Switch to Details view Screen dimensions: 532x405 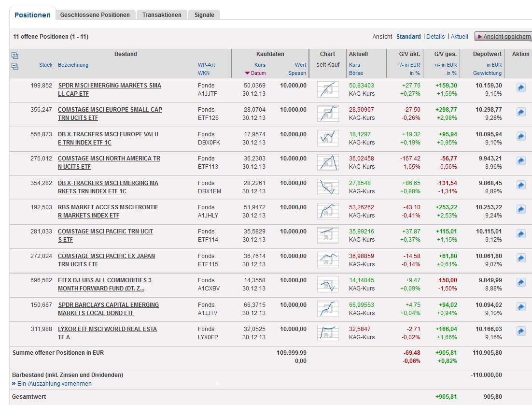[435, 37]
